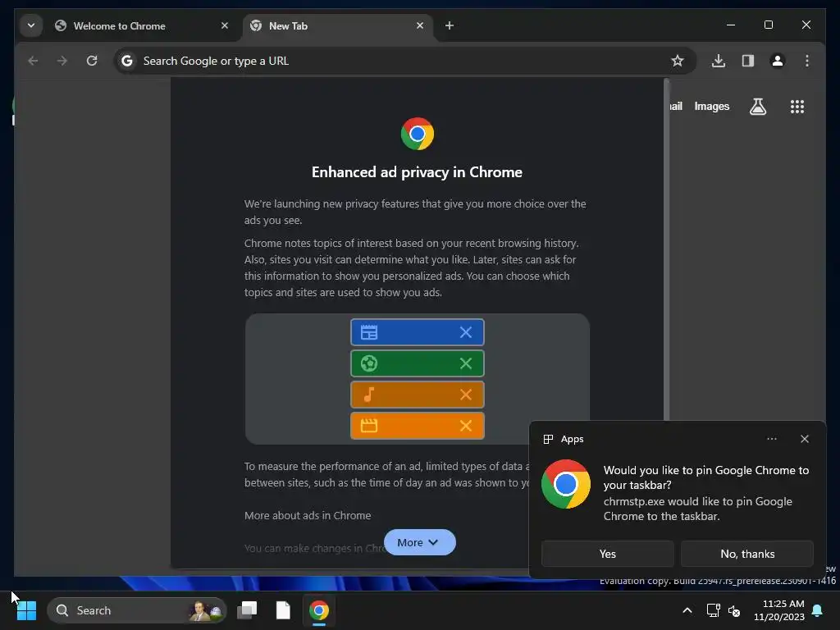
Task: Click the Enhanced ad privacy in Chrome heading
Action: click(x=417, y=172)
